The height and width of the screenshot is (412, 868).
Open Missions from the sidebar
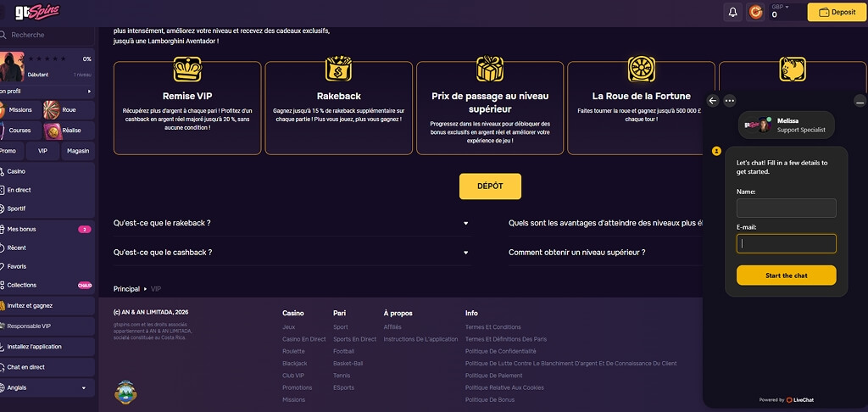coord(20,109)
